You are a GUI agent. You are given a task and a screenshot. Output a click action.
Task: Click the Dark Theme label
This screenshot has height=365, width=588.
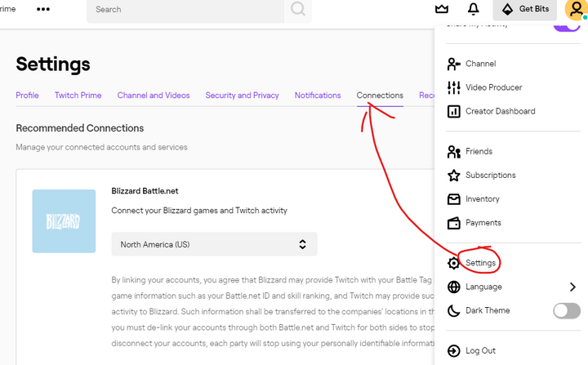click(x=488, y=310)
